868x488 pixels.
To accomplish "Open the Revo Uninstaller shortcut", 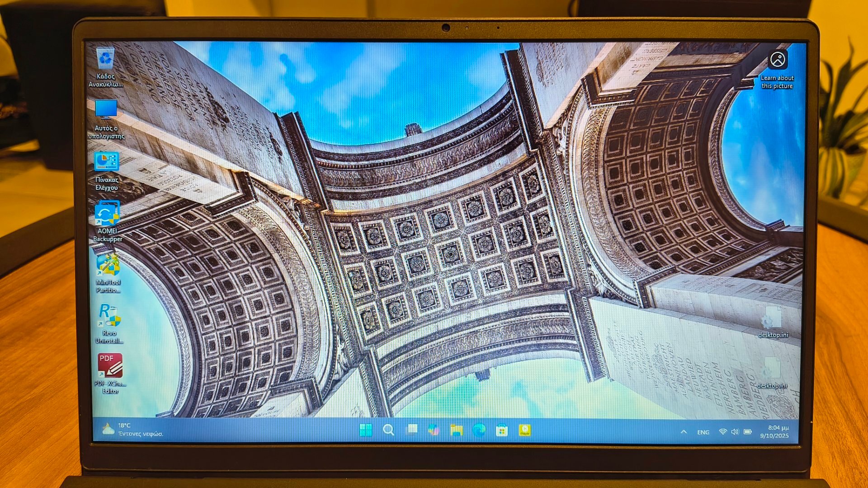I will (x=109, y=315).
